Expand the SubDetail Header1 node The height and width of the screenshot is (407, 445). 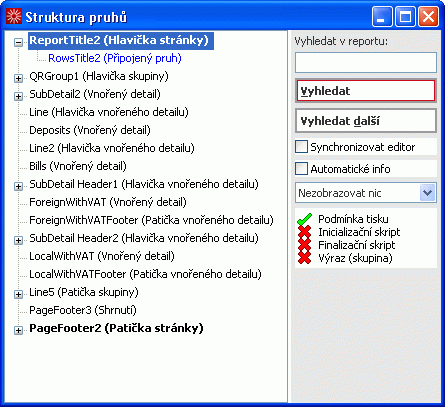(x=18, y=186)
